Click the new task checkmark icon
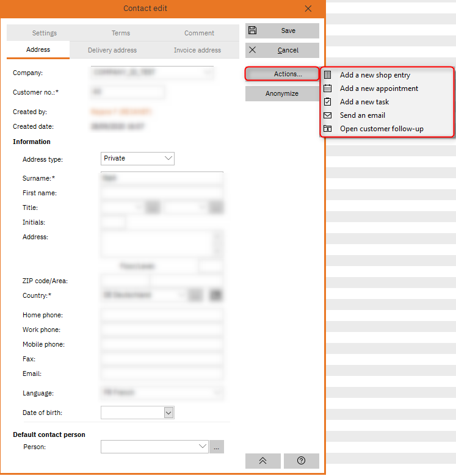456x476 pixels. 327,102
